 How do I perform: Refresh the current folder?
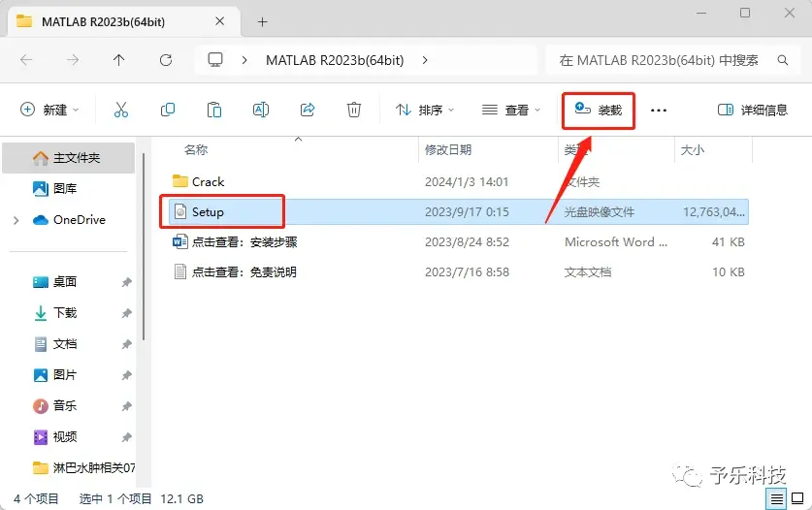166,60
